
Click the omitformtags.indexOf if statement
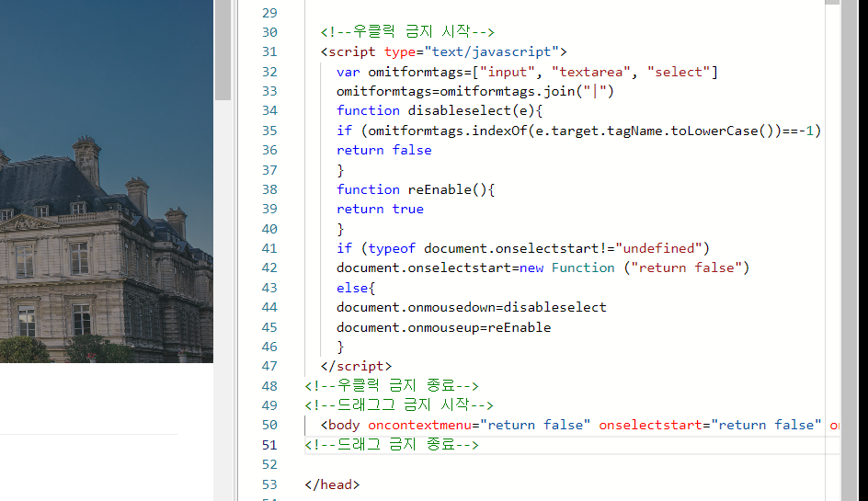[578, 131]
